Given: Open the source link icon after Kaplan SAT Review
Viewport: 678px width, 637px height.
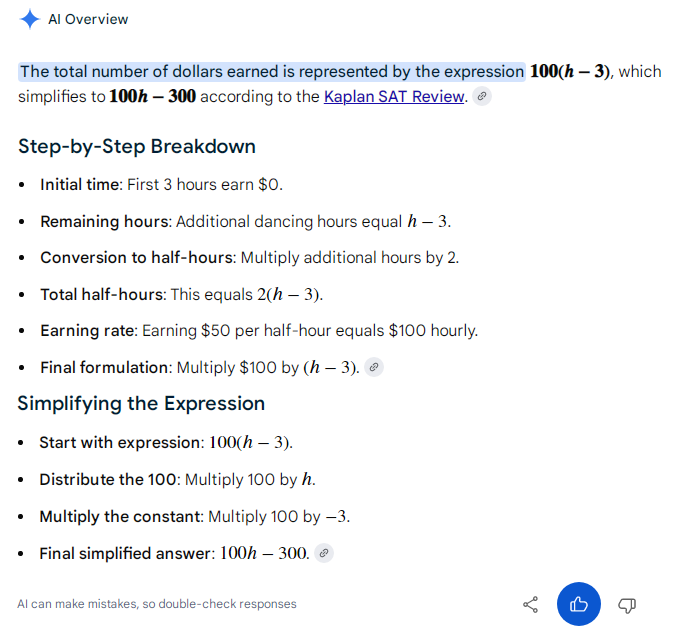Looking at the screenshot, I should coord(482,96).
